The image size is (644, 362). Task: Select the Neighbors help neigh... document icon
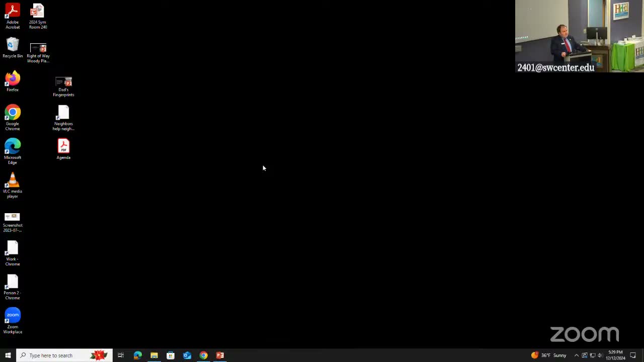(63, 118)
